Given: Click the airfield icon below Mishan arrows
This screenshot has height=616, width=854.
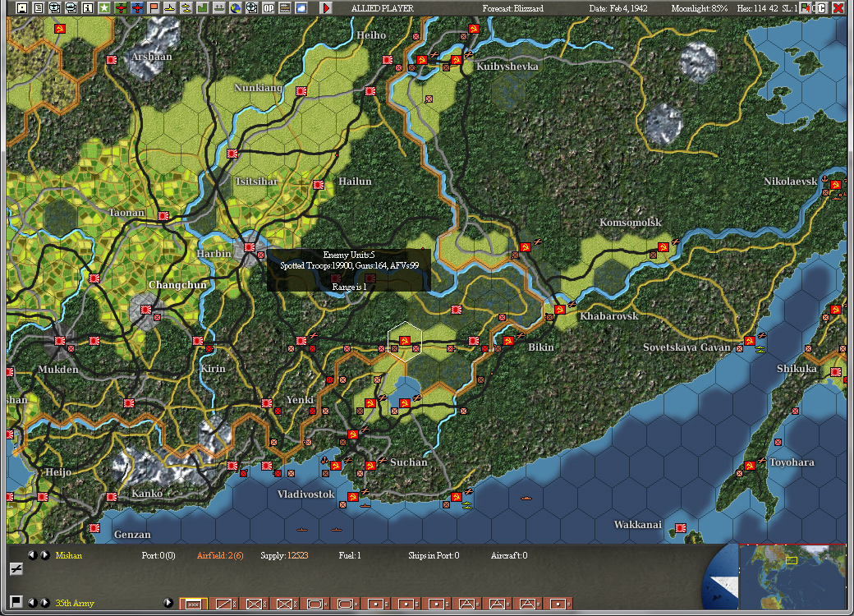Looking at the screenshot, I should click(x=16, y=569).
